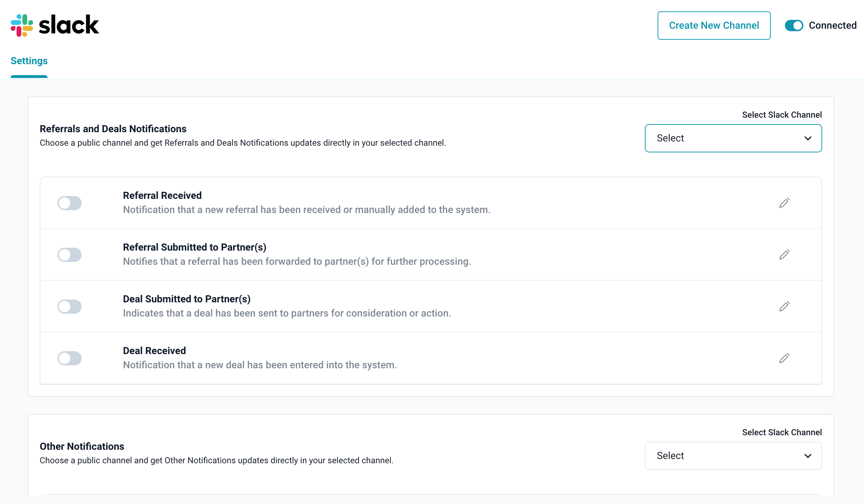Click pencil icon for Referral Submitted to Partner(s)
Image resolution: width=864 pixels, height=504 pixels.
click(784, 254)
